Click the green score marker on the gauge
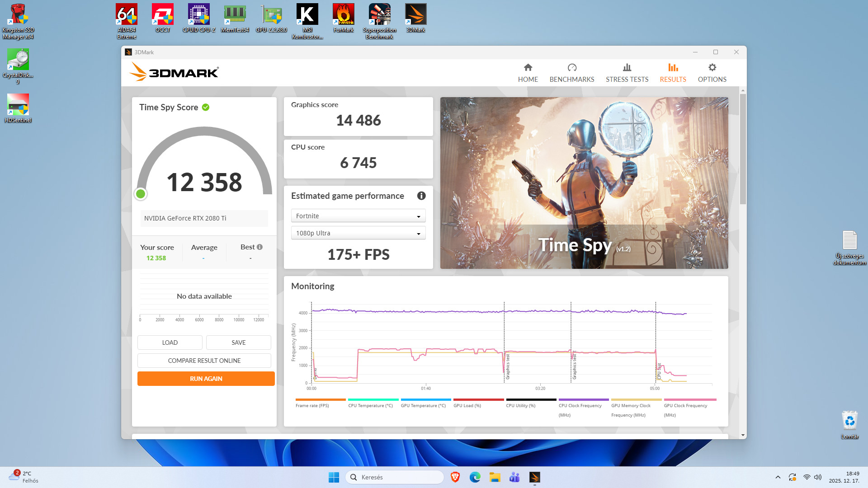This screenshot has height=488, width=868. coord(141,194)
